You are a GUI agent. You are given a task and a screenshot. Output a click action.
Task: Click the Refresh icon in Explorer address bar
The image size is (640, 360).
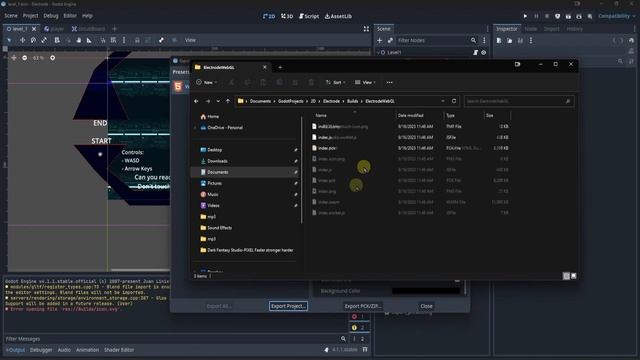454,101
